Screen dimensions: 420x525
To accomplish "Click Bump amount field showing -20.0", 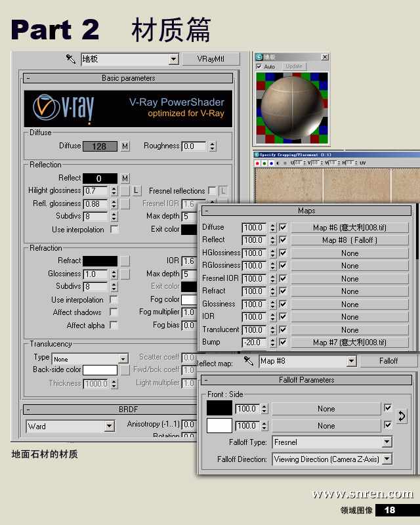I will click(x=254, y=342).
